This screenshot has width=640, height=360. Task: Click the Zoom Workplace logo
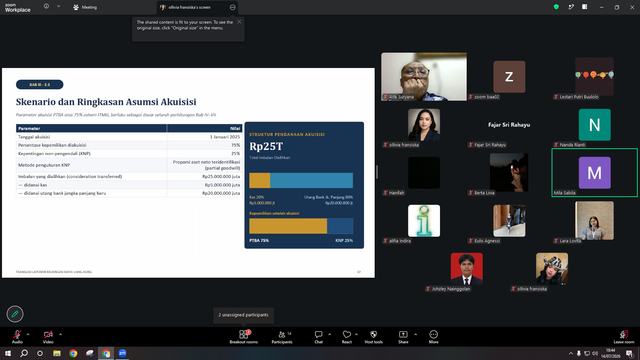pyautogui.click(x=18, y=8)
